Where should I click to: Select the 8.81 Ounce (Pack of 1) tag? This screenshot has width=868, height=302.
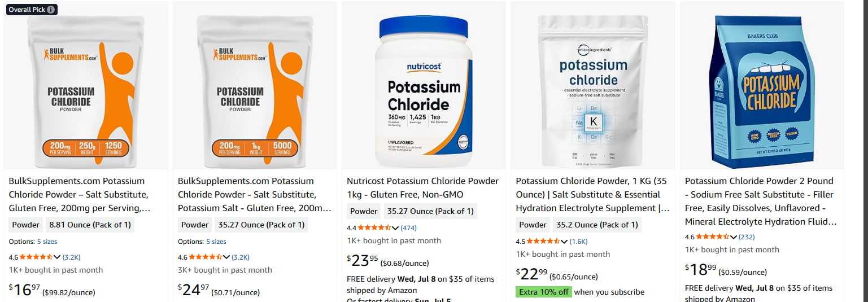pos(90,225)
